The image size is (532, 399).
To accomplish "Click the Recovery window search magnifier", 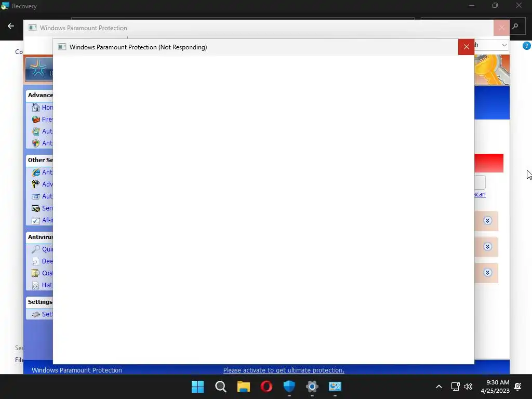I will [x=515, y=26].
